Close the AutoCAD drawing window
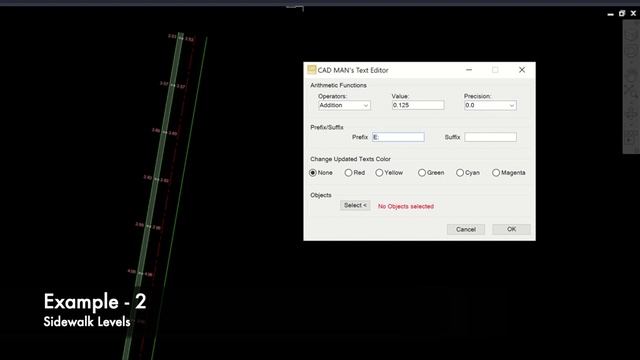The image size is (640, 360). click(633, 13)
